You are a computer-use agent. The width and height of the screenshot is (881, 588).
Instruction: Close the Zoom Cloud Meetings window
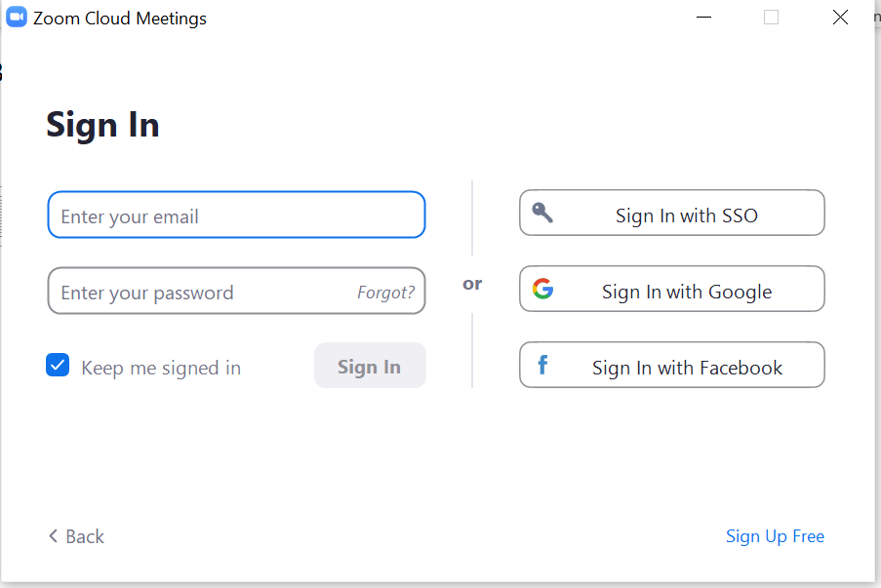pos(840,18)
